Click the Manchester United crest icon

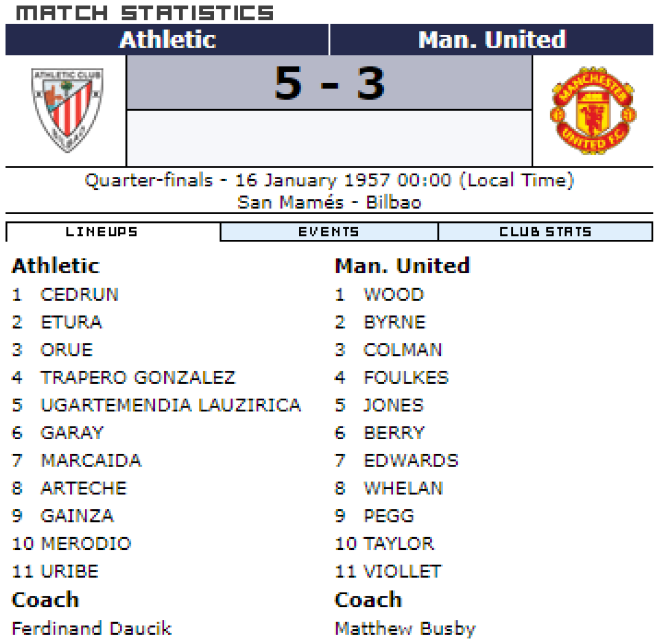593,110
